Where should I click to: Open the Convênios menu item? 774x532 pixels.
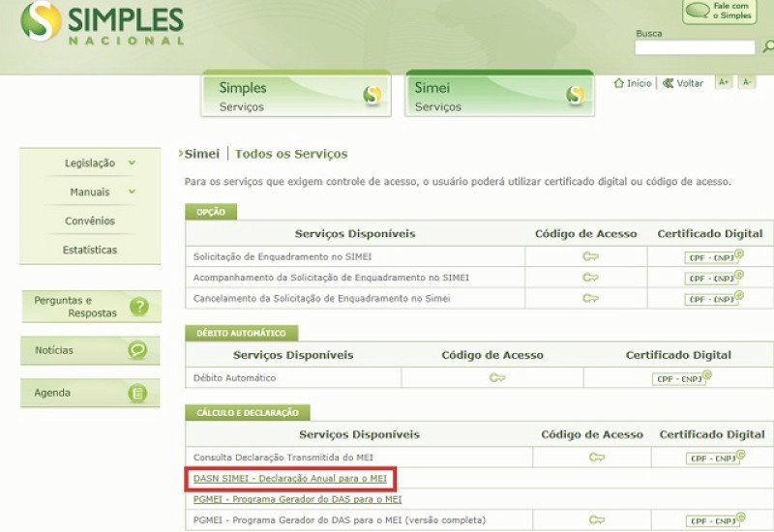tap(90, 221)
